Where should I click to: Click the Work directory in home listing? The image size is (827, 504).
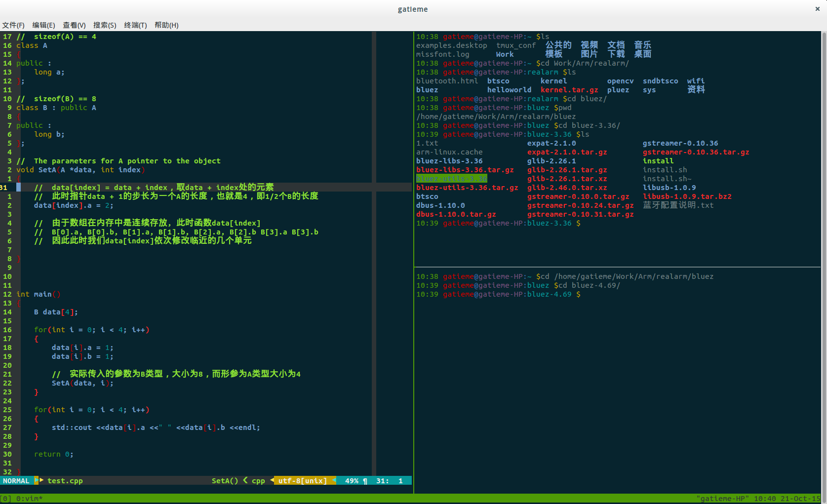[x=505, y=54]
